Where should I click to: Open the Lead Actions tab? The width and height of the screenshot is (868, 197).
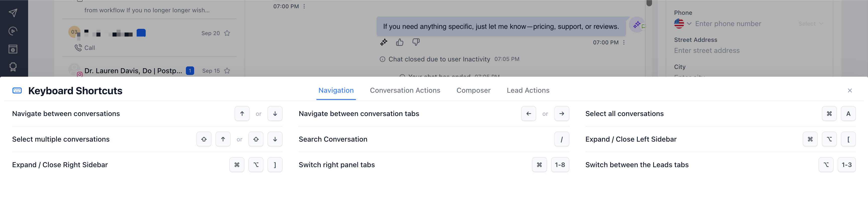pos(528,90)
